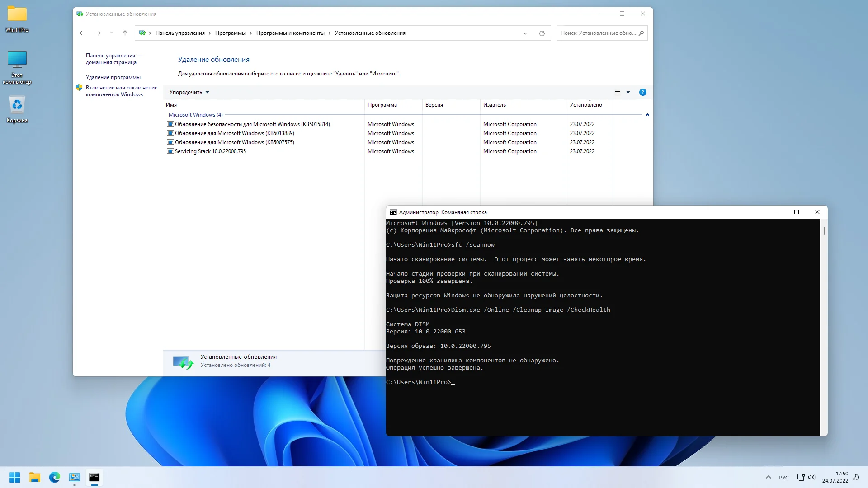Open the Help question mark icon
Image resolution: width=868 pixels, height=488 pixels.
642,92
